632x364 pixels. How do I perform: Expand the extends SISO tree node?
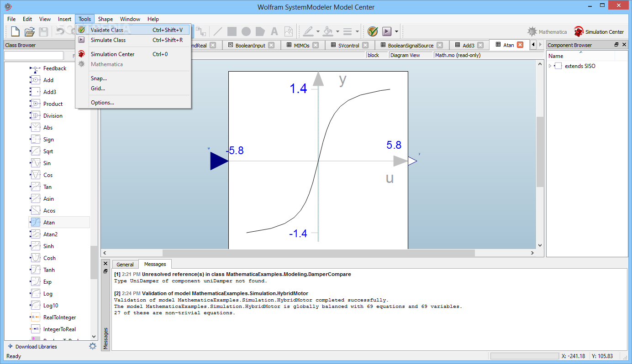[x=550, y=66]
